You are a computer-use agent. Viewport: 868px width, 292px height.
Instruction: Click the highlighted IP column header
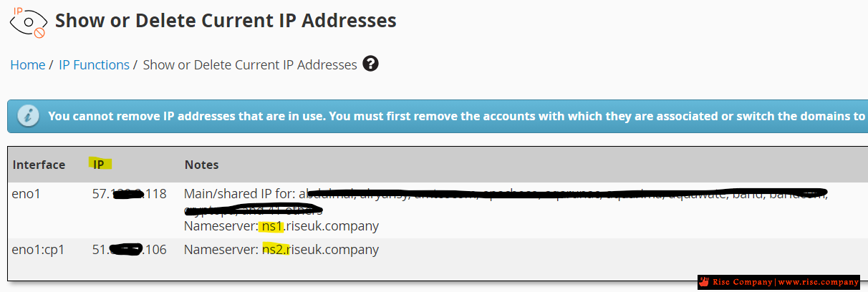point(98,165)
